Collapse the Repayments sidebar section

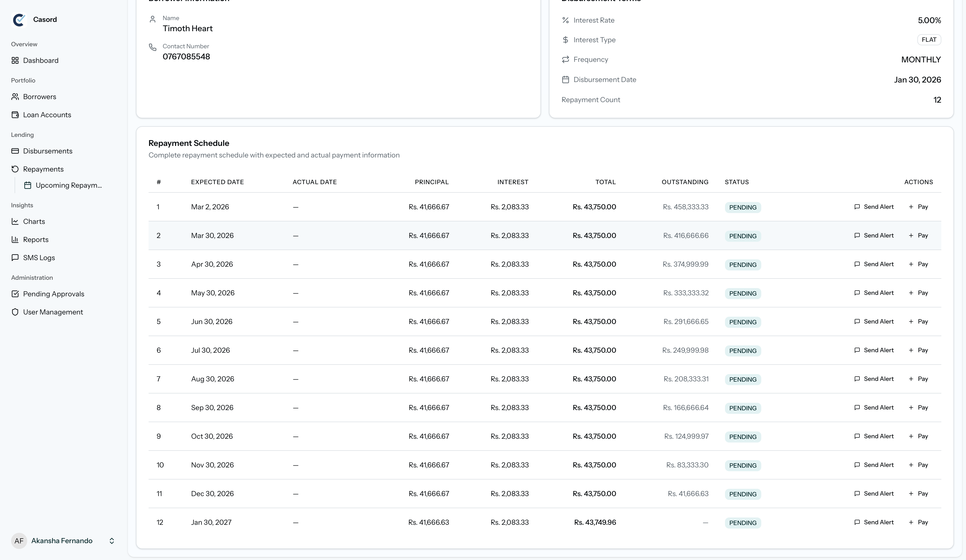(43, 169)
